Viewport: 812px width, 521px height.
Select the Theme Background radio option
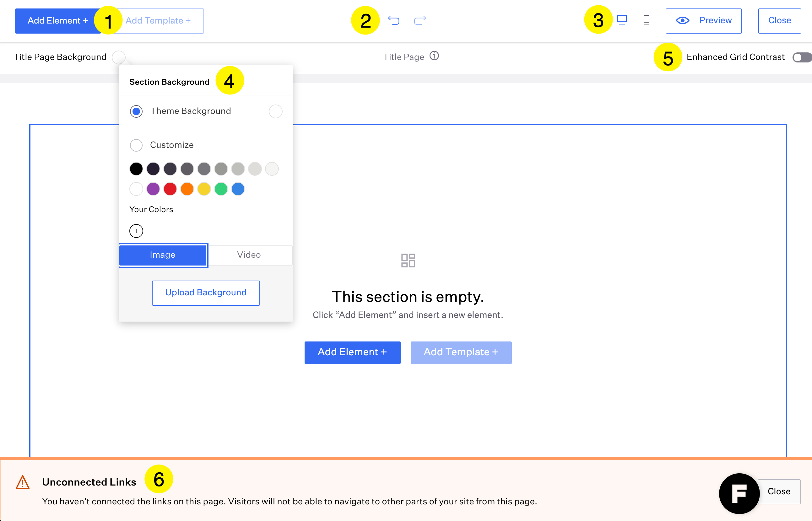click(136, 111)
